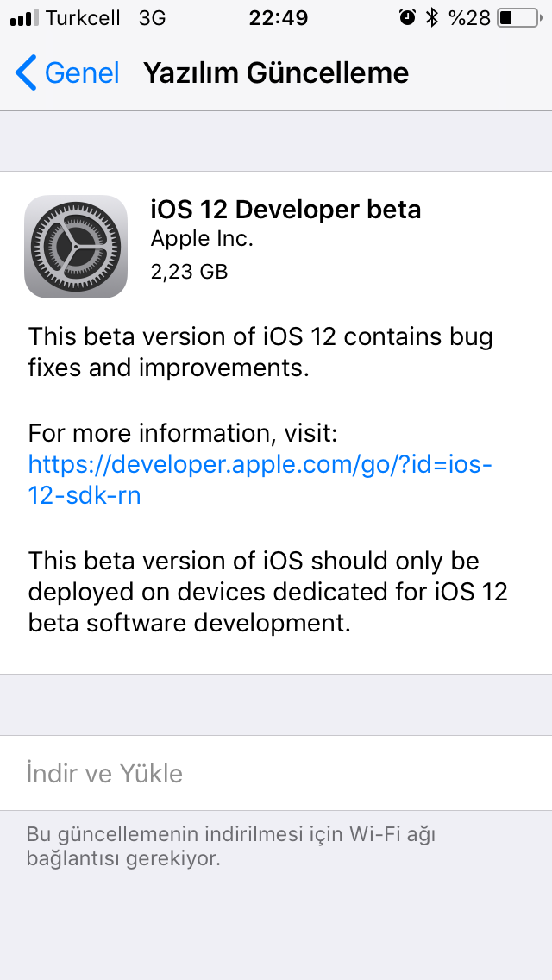Tap the beta software development warning paragraph
The height and width of the screenshot is (980, 552).
pyautogui.click(x=267, y=591)
